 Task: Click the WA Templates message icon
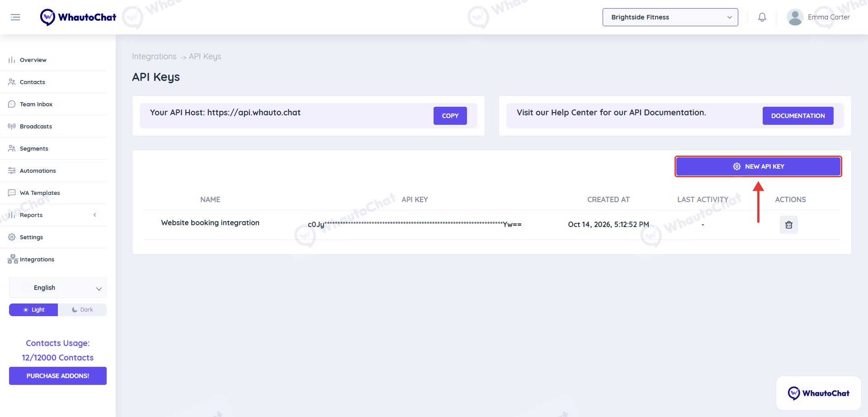pos(12,193)
